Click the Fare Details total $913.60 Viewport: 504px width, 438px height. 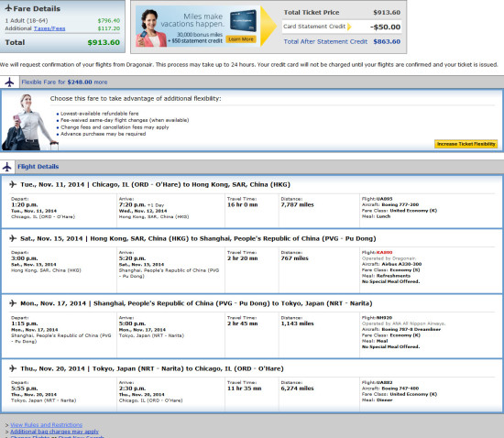click(x=104, y=42)
